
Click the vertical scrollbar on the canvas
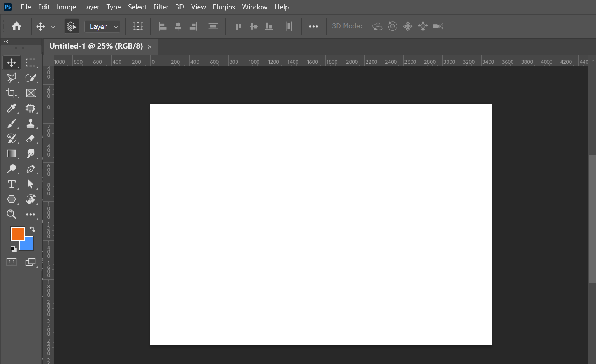coord(592,218)
